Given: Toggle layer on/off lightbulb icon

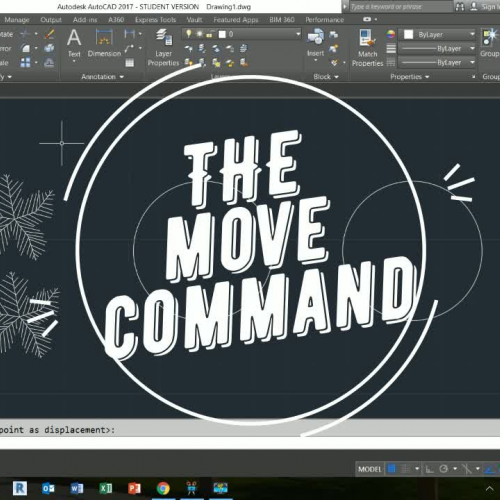Looking at the screenshot, I should (x=189, y=34).
